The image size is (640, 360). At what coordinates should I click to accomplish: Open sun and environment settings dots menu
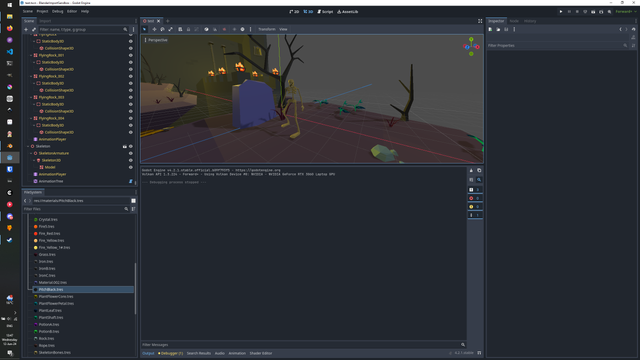tap(251, 29)
